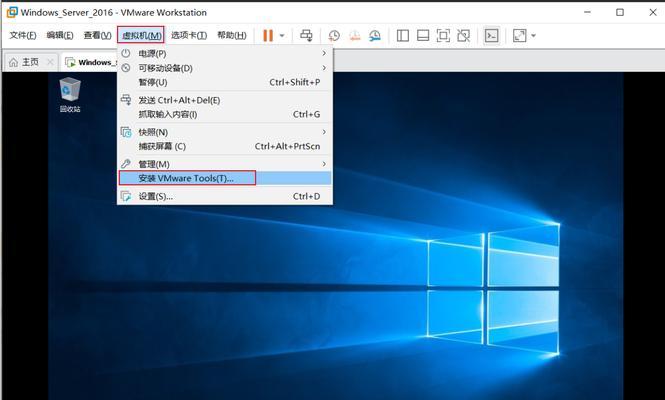Minimize the VMware Workstation window
The image size is (665, 400).
coord(587,12)
